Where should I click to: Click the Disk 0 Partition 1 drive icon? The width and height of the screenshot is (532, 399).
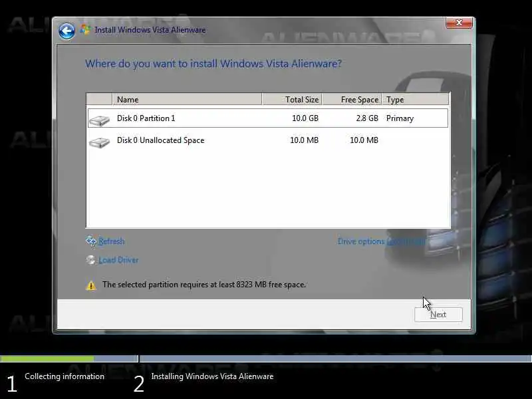[99, 120]
